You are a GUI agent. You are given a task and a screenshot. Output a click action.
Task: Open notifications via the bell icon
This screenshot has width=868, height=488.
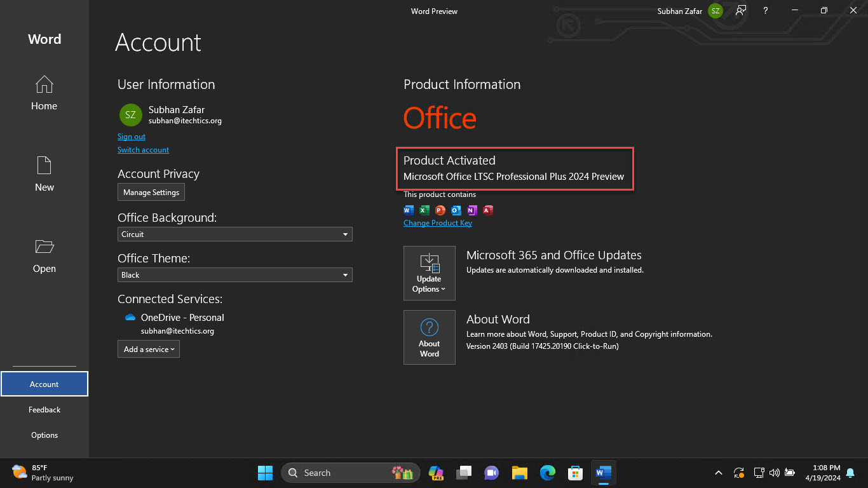850,473
